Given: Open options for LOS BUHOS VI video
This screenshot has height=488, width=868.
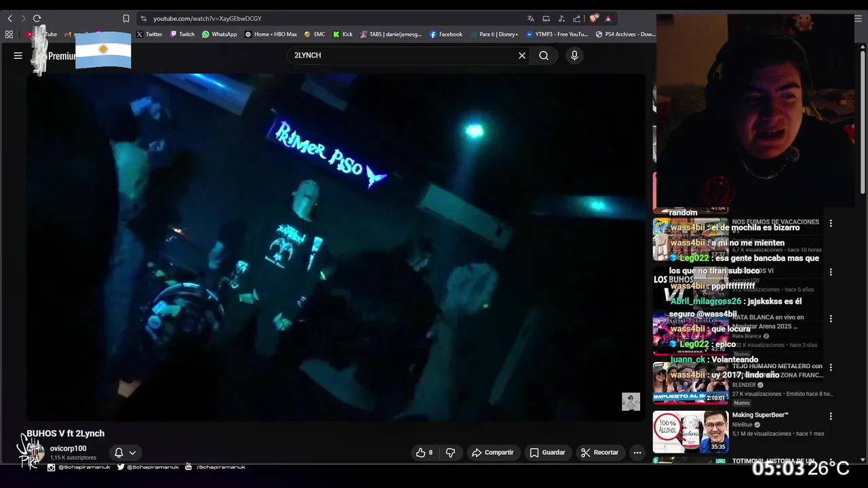Looking at the screenshot, I should pyautogui.click(x=831, y=272).
